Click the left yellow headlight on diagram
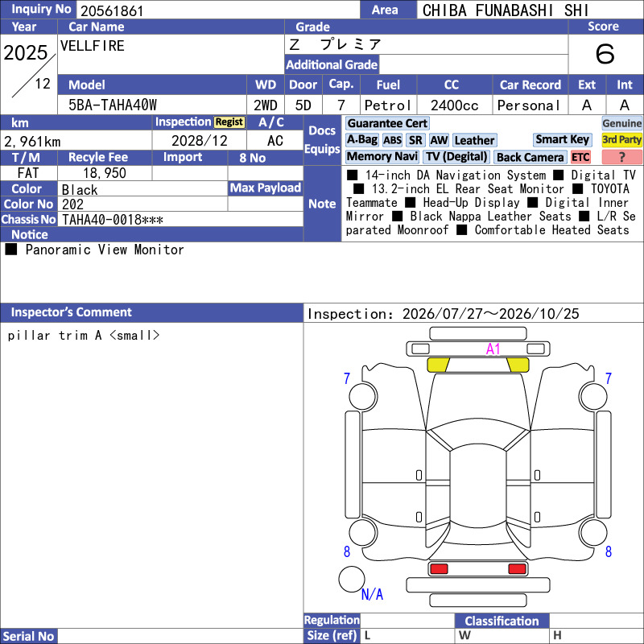The image size is (644, 644). (438, 365)
